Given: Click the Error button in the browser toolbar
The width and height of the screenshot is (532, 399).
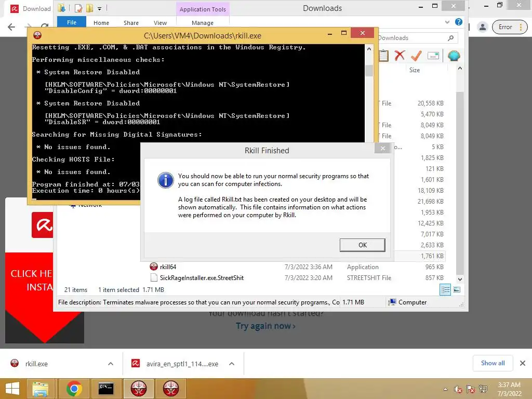Looking at the screenshot, I should tap(505, 27).
